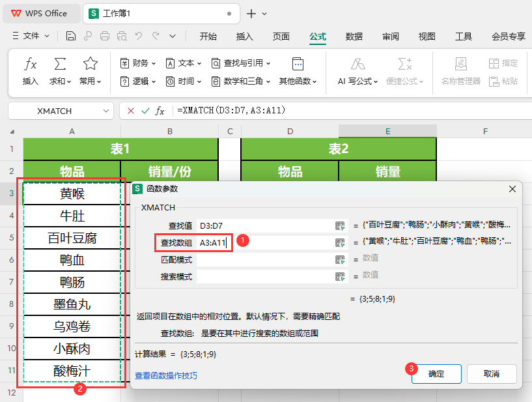The height and width of the screenshot is (402, 532).
Task: Switch to the 数据 ribbon tab
Action: click(354, 36)
